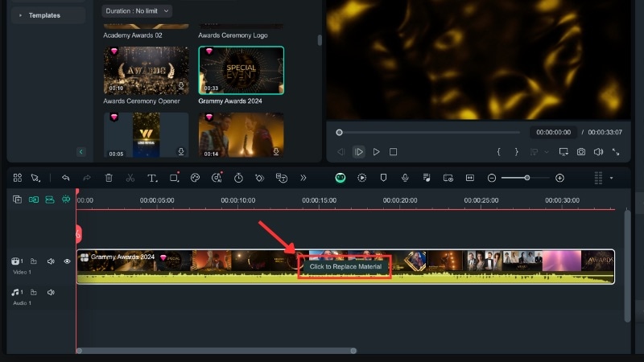Click the play frame-by-frame button
The width and height of the screenshot is (644, 362).
pyautogui.click(x=358, y=152)
